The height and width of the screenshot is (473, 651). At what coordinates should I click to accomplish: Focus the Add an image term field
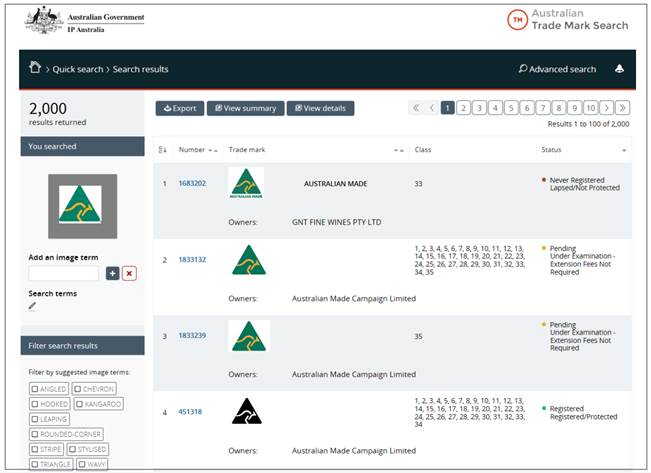click(x=64, y=273)
